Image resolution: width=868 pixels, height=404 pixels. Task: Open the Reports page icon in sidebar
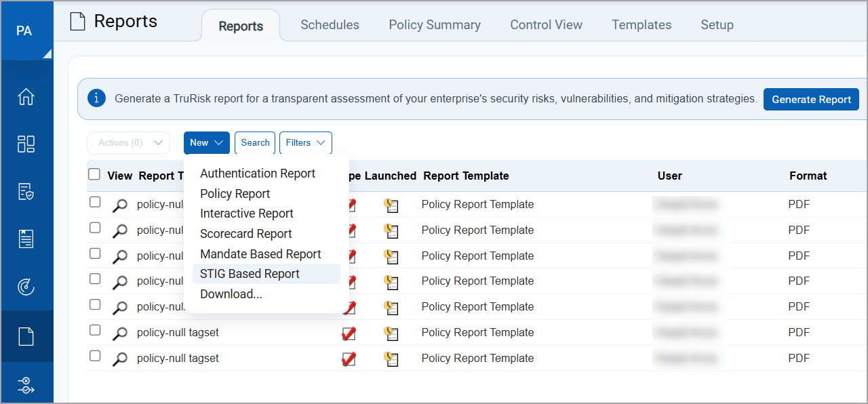click(x=26, y=336)
